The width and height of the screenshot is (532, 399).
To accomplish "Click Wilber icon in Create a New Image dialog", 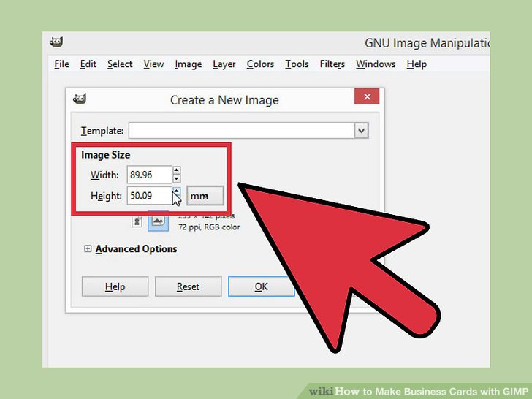I will pos(80,99).
